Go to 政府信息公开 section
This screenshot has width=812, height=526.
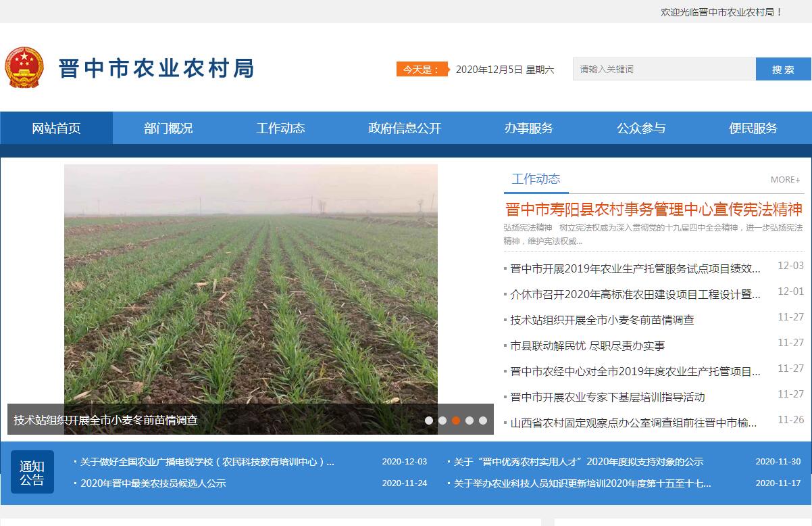404,128
